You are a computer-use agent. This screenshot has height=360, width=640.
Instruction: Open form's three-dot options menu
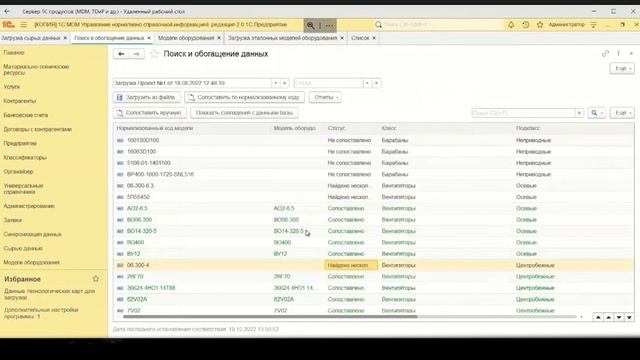point(618,53)
